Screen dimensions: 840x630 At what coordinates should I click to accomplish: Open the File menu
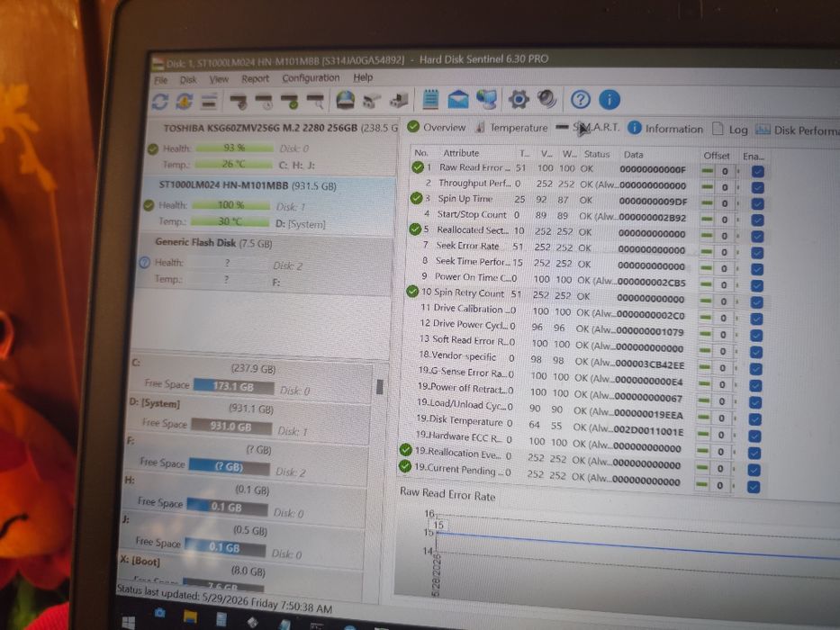point(161,80)
